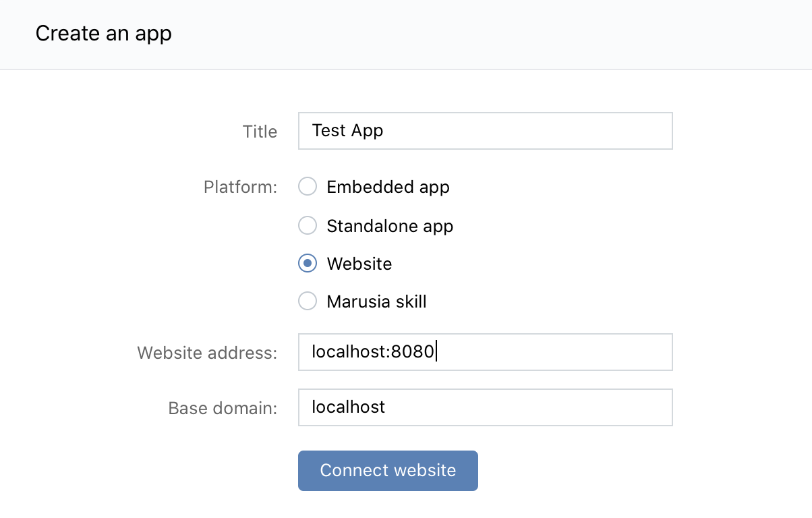The image size is (812, 518).
Task: Click the "Website" option label text
Action: 359,264
